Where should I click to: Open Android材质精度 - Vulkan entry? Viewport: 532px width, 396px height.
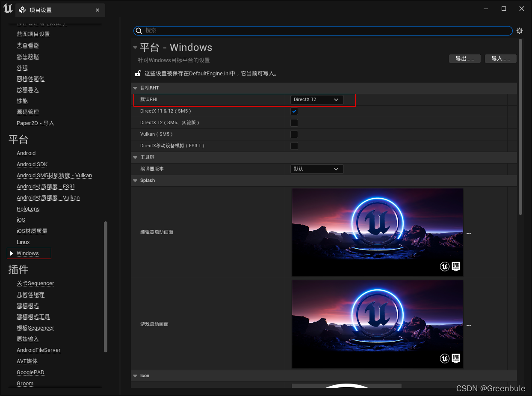point(48,198)
